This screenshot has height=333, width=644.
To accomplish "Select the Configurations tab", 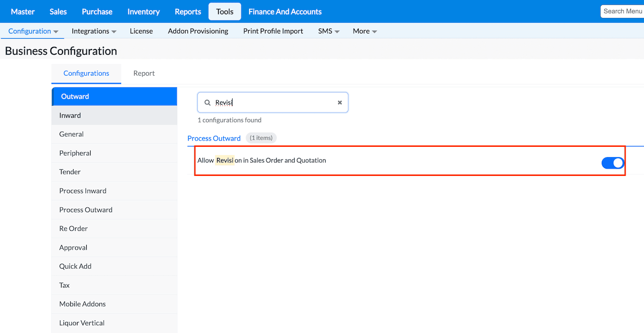I will (86, 73).
